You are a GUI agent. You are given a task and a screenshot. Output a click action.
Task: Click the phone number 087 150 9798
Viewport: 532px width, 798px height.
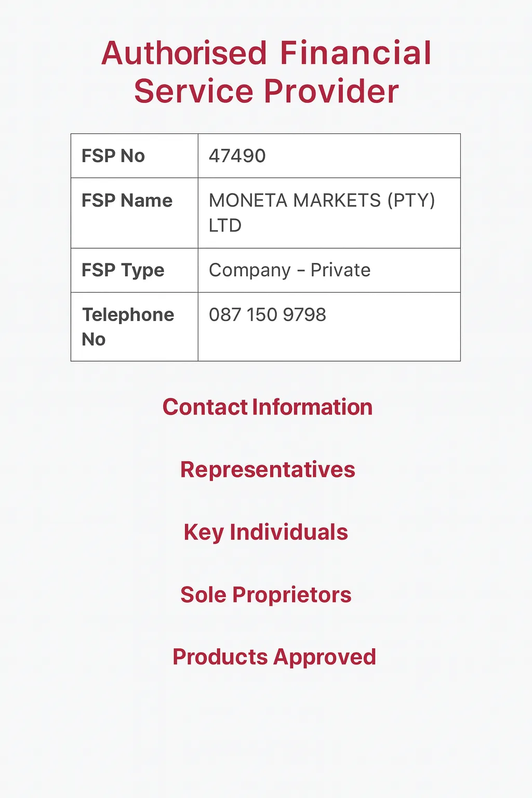[x=267, y=315]
